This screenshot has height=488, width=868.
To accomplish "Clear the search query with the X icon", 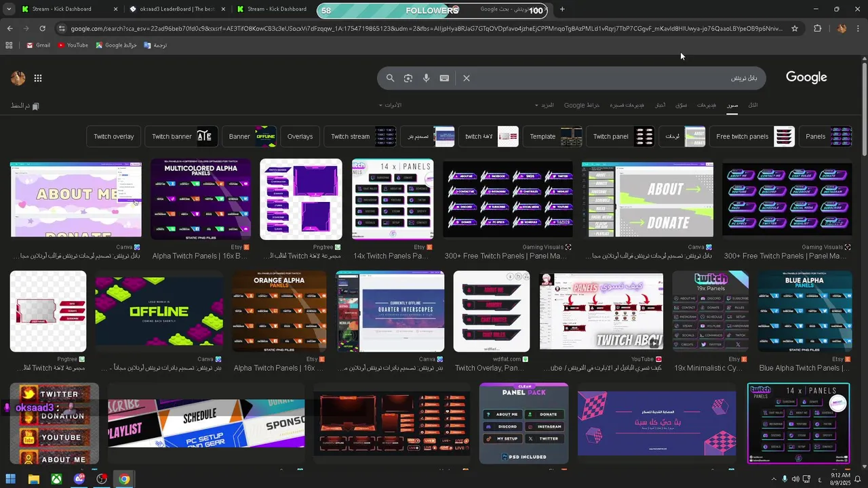I will coord(467,78).
